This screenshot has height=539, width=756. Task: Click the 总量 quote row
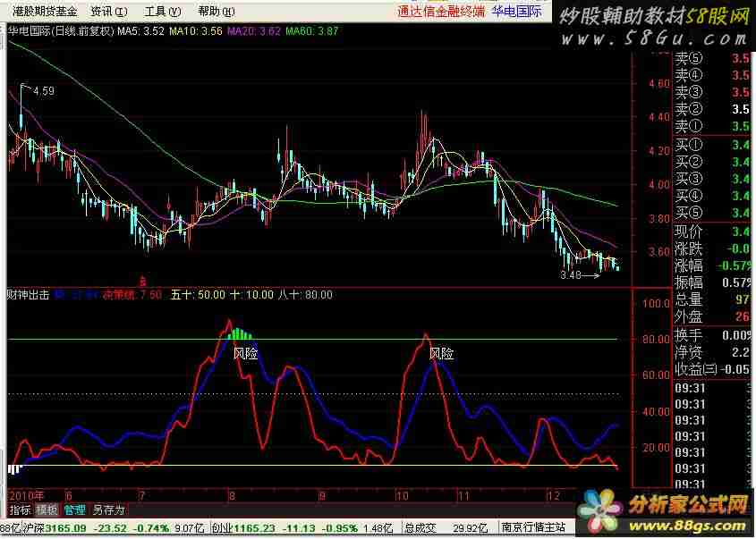click(x=712, y=299)
